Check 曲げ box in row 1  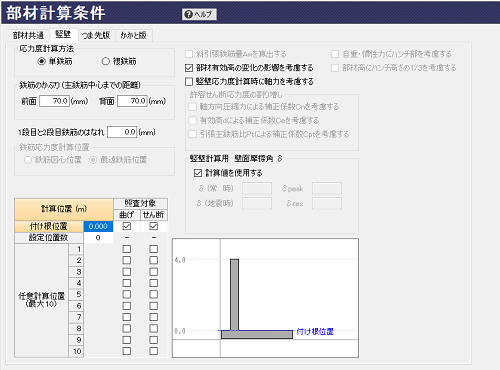tap(127, 249)
